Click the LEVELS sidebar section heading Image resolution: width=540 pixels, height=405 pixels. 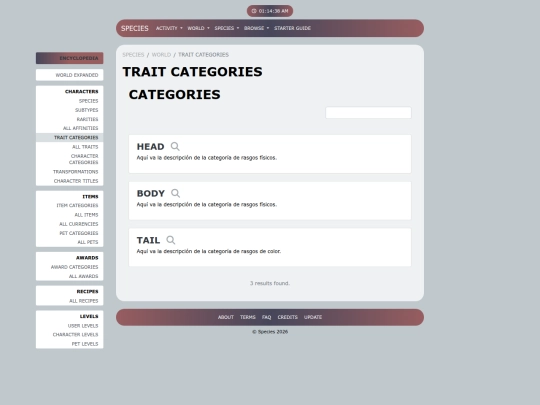tap(89, 316)
